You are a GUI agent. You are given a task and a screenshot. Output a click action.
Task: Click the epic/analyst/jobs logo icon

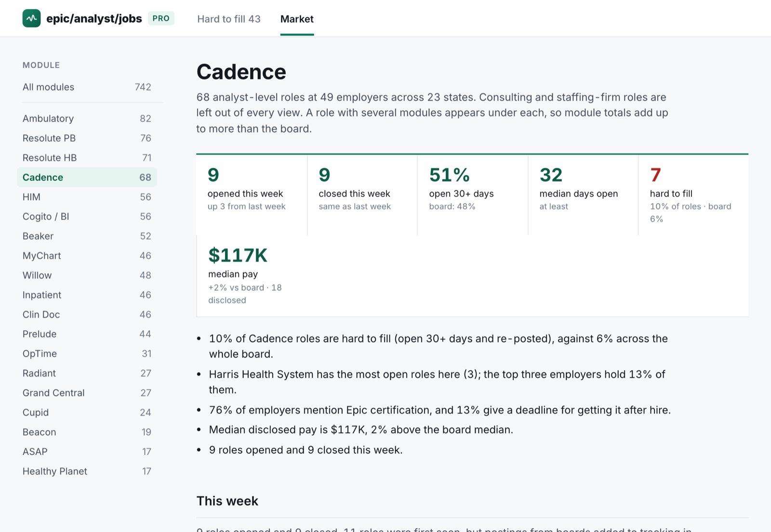point(31,18)
